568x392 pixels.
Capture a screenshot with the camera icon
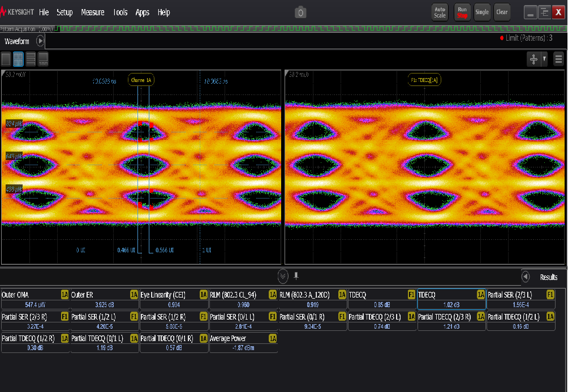point(300,12)
